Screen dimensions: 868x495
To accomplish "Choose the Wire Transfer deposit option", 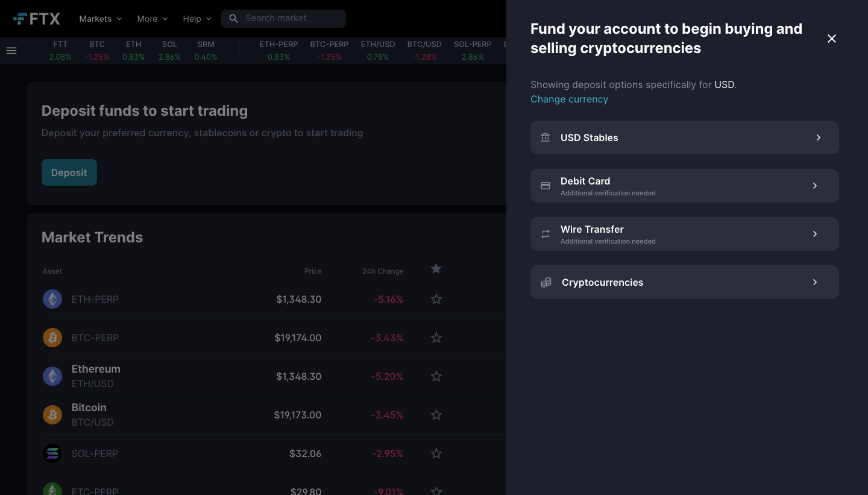I will pyautogui.click(x=685, y=234).
